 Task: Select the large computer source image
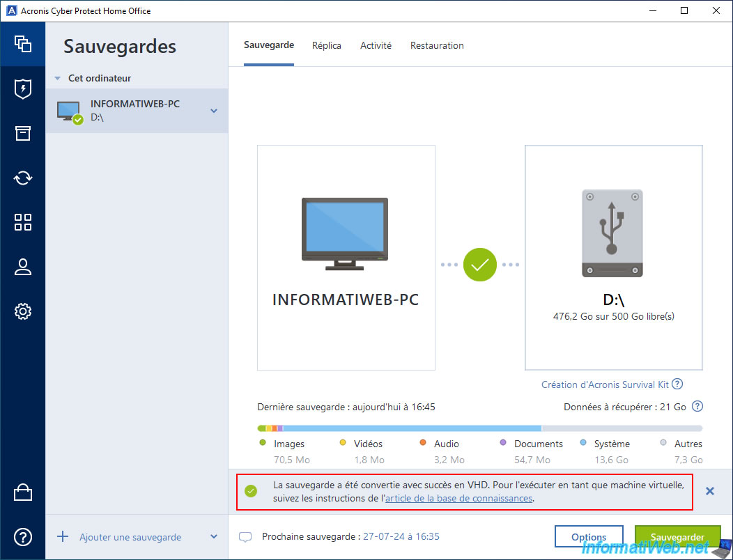point(344,234)
